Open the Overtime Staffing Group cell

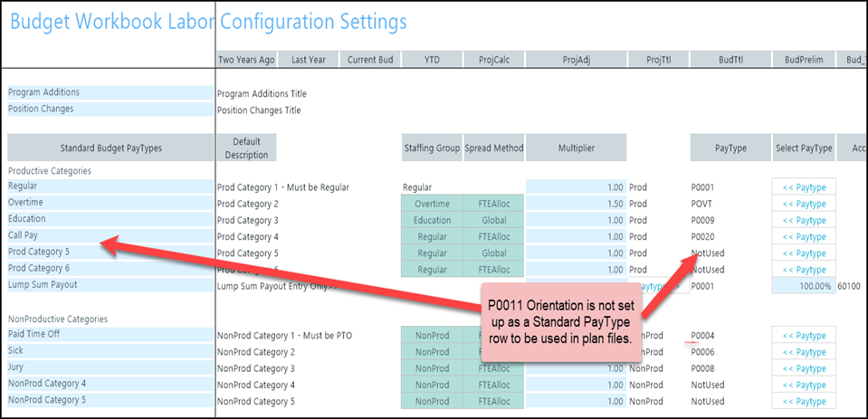pos(432,204)
